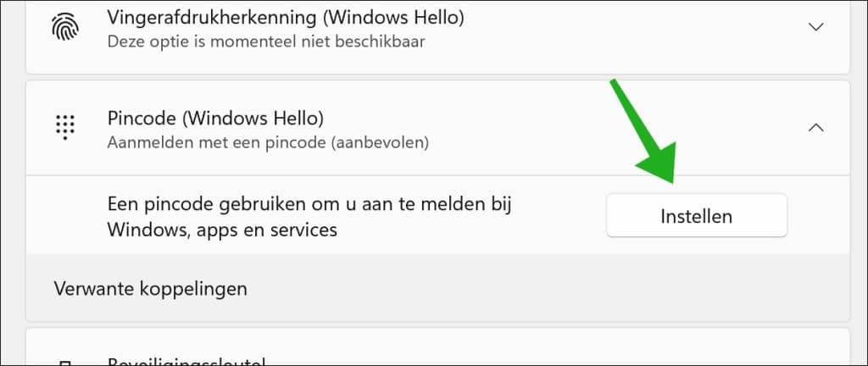Image resolution: width=868 pixels, height=366 pixels.
Task: Click the Instellen button
Action: click(697, 216)
